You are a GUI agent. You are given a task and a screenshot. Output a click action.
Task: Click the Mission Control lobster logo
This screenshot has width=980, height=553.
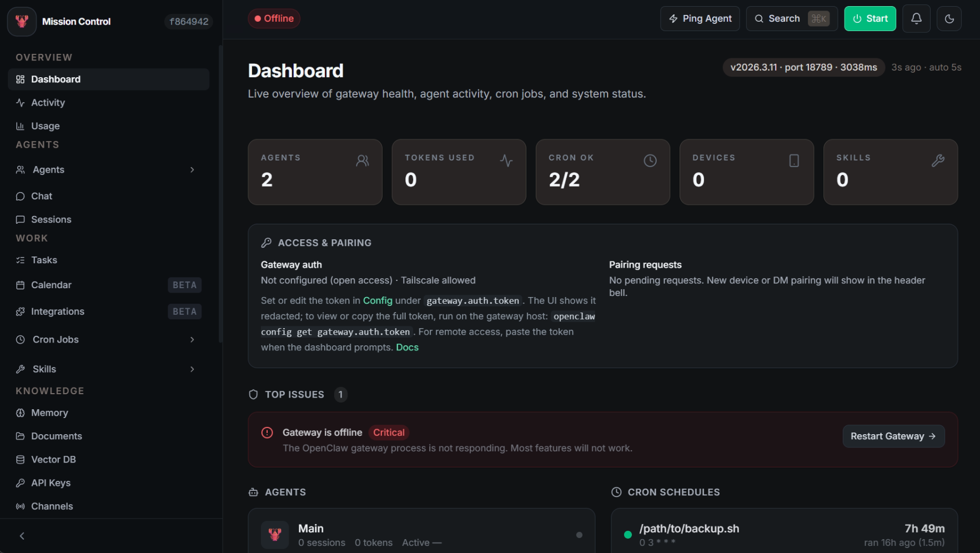coord(22,22)
